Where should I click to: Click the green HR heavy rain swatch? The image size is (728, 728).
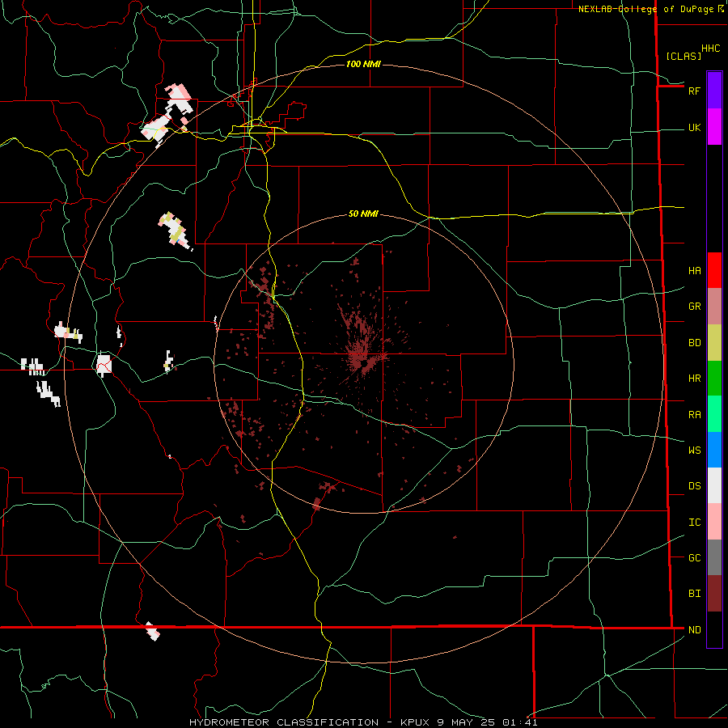[x=714, y=378]
